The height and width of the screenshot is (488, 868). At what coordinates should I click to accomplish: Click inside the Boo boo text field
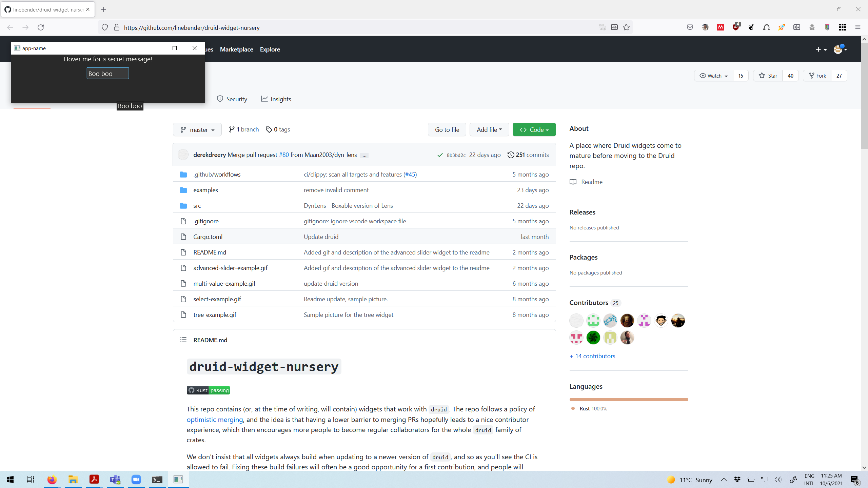(x=107, y=73)
